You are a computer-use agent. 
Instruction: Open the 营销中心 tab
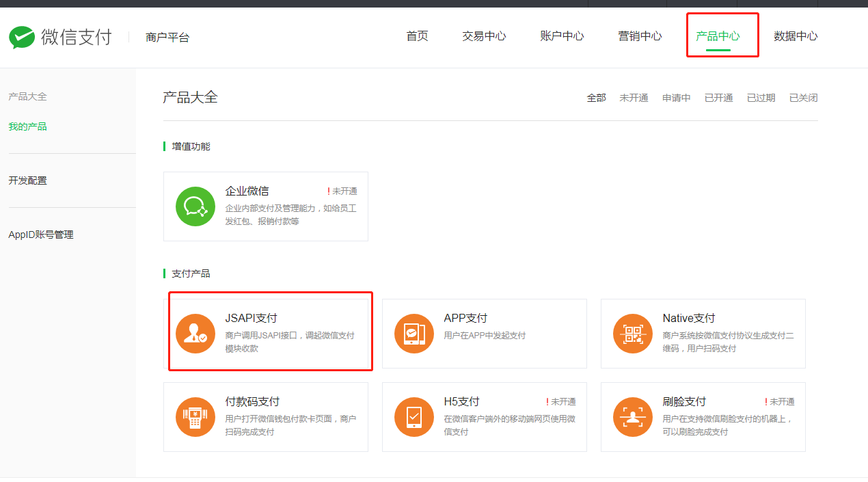click(x=640, y=36)
